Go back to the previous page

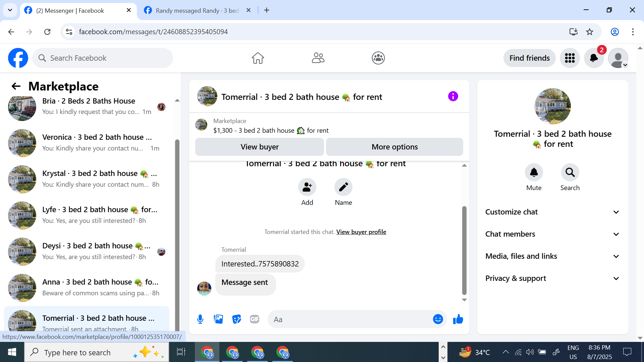coord(11,32)
